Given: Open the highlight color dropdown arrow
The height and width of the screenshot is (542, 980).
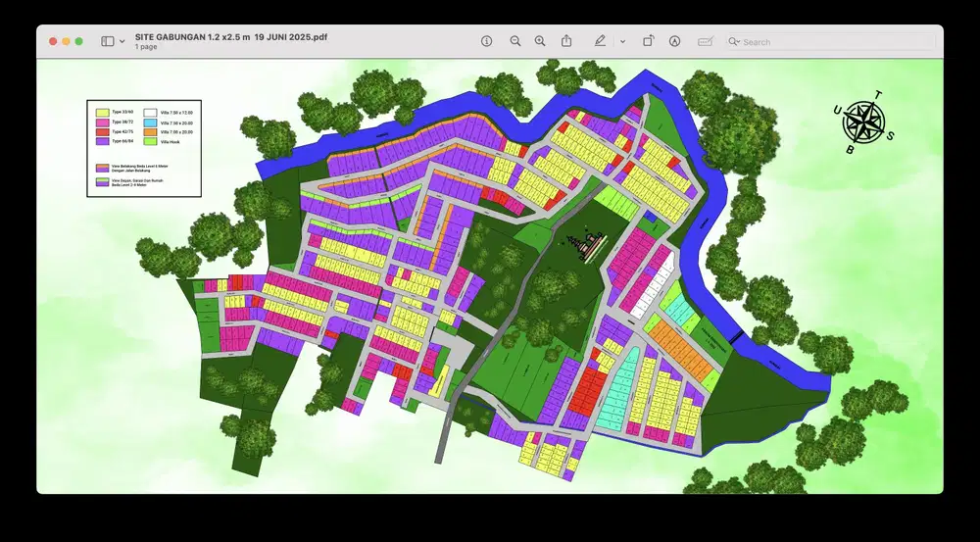Looking at the screenshot, I should pos(622,41).
